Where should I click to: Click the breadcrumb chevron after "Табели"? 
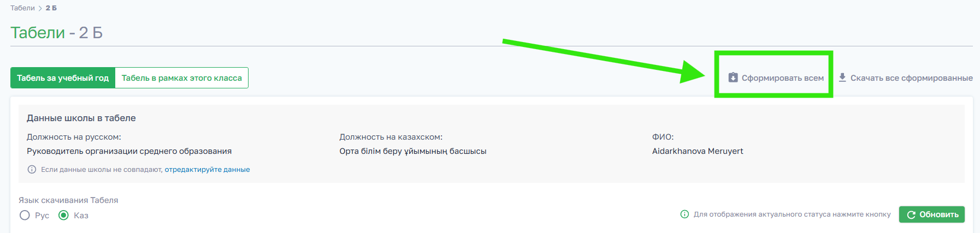40,8
